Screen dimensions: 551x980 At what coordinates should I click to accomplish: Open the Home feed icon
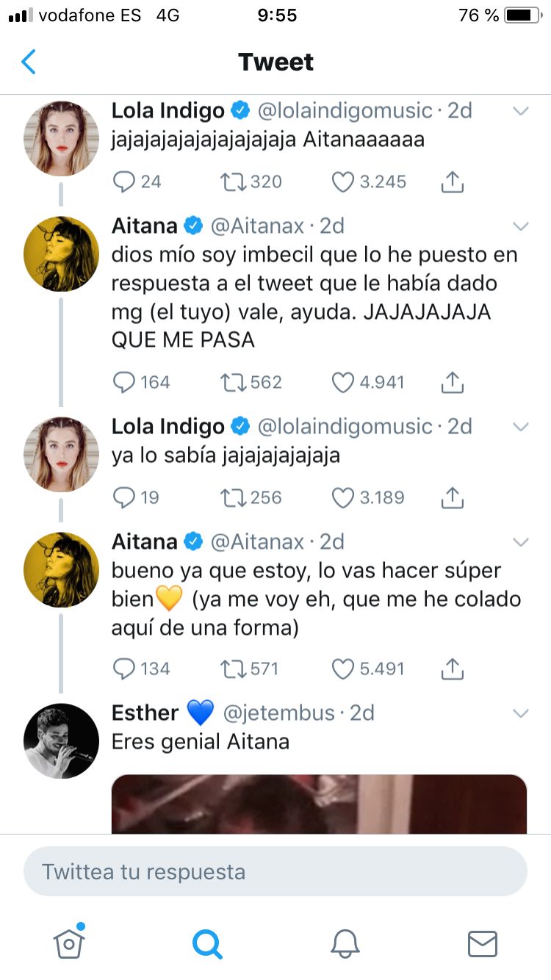[x=68, y=945]
